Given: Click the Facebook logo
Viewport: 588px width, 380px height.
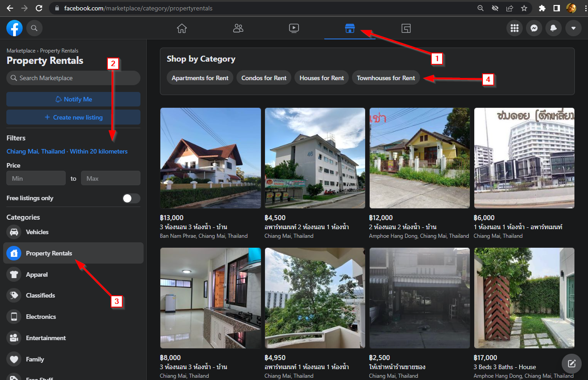Looking at the screenshot, I should coord(14,29).
